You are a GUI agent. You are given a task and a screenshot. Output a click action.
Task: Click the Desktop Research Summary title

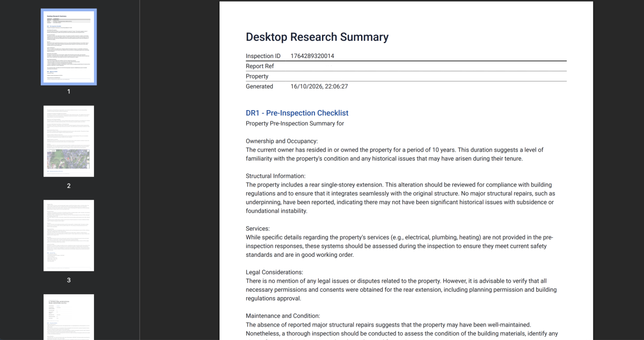point(317,37)
